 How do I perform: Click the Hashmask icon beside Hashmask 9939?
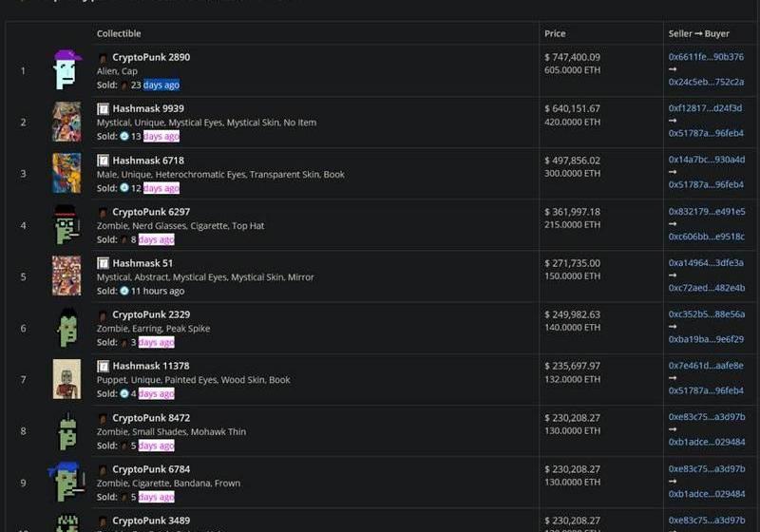[103, 108]
